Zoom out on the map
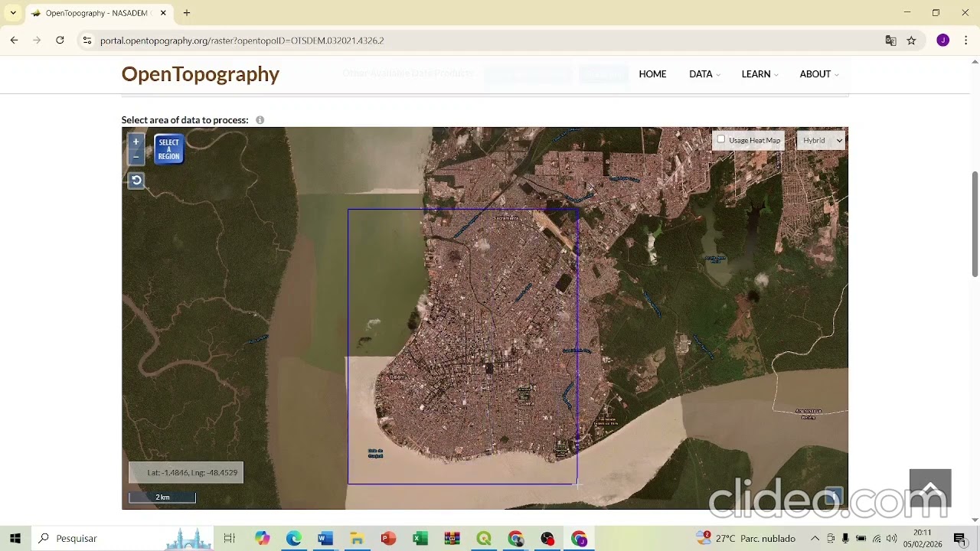The image size is (980, 551). [136, 156]
